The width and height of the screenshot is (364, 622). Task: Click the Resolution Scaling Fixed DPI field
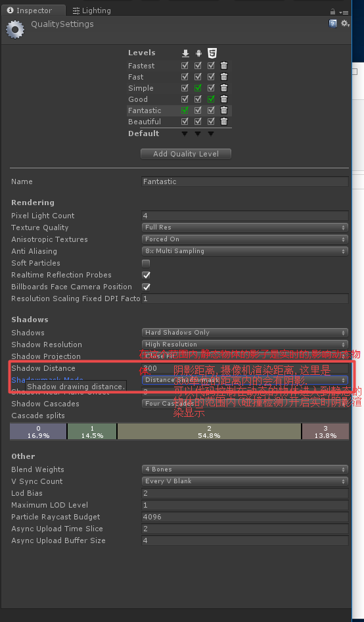click(245, 299)
